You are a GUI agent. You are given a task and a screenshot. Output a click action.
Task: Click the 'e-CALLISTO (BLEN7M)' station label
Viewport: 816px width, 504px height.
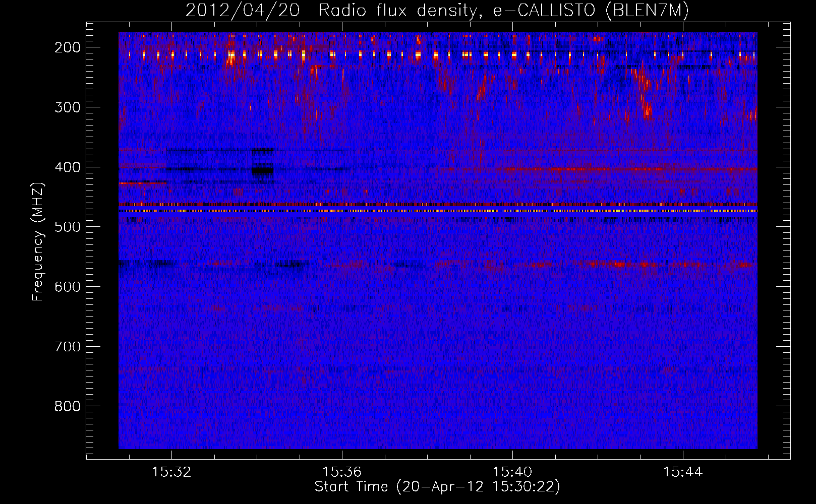click(591, 11)
